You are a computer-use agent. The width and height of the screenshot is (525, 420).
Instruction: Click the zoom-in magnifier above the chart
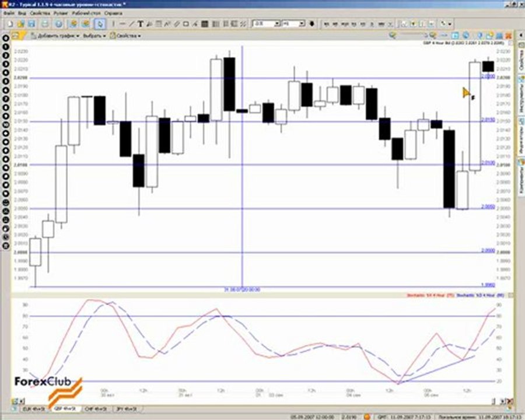tap(433, 35)
